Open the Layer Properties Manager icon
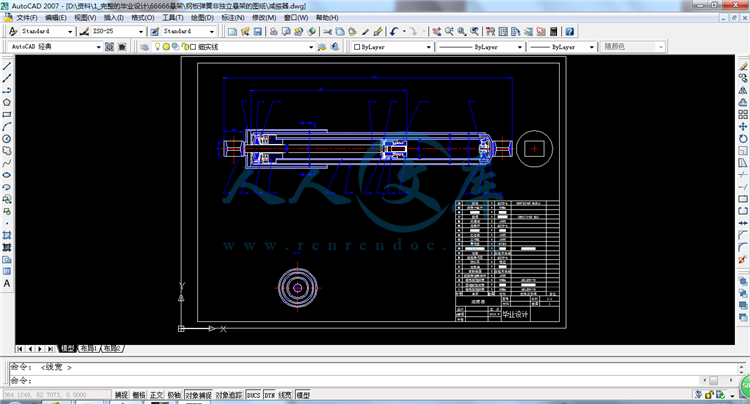This screenshot has height=404, width=750. click(144, 47)
